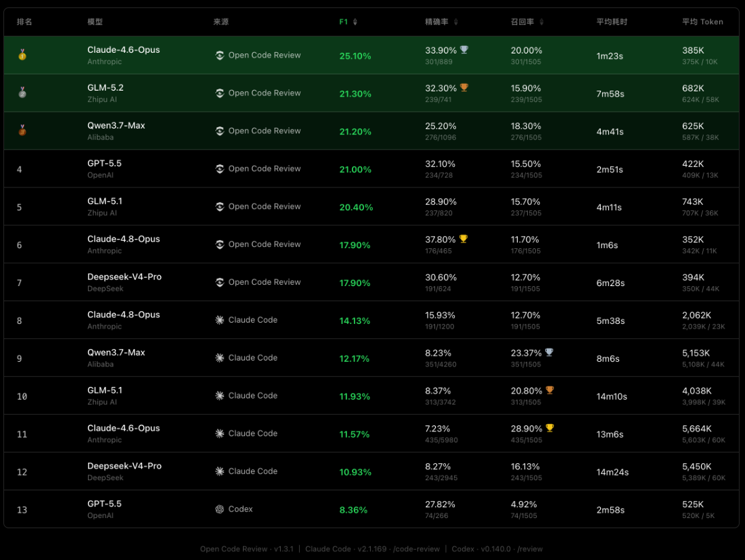Click Open Code Review icon in Deepseek-V4-Pro rank 7 row
Image resolution: width=745 pixels, height=560 pixels.
pos(219,282)
